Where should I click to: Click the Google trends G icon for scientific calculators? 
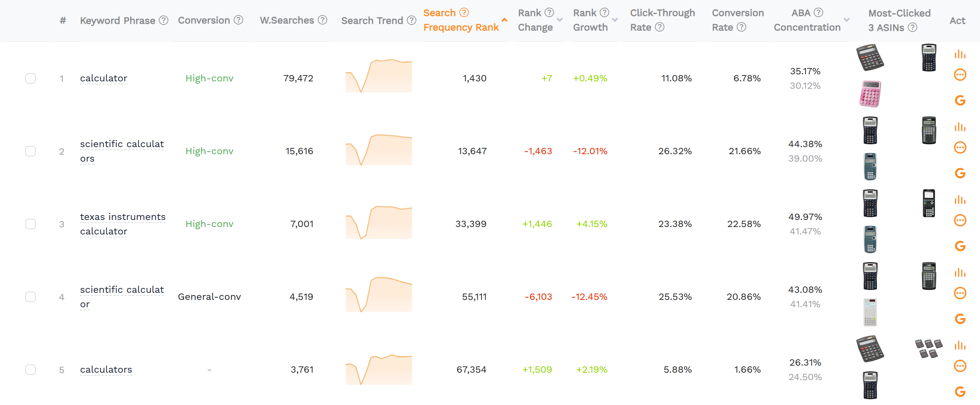(960, 173)
